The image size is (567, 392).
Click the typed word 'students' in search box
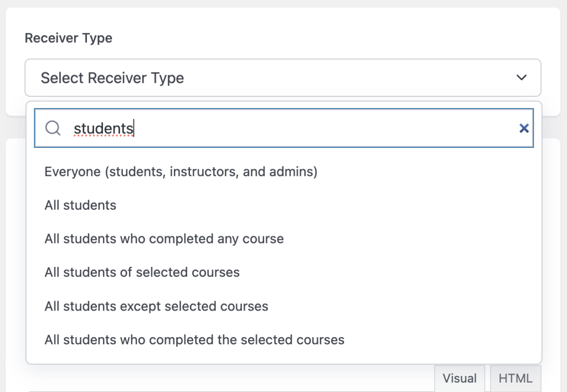(104, 128)
